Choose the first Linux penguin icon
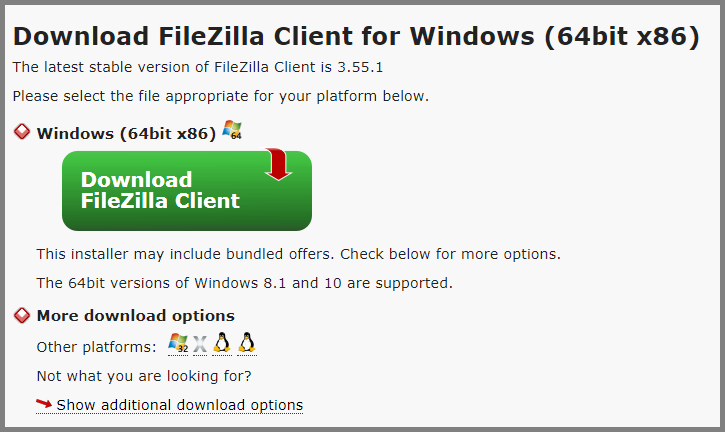This screenshot has height=432, width=725. pyautogui.click(x=222, y=343)
